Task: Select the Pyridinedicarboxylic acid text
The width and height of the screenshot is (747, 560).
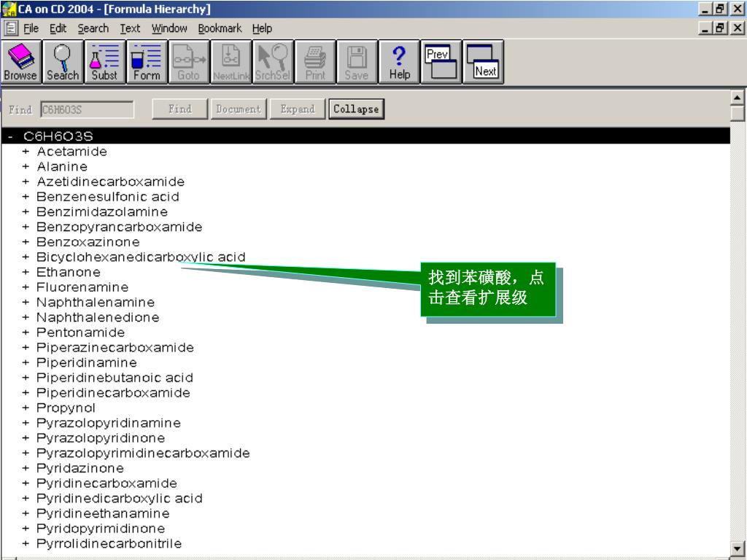Action: point(120,499)
